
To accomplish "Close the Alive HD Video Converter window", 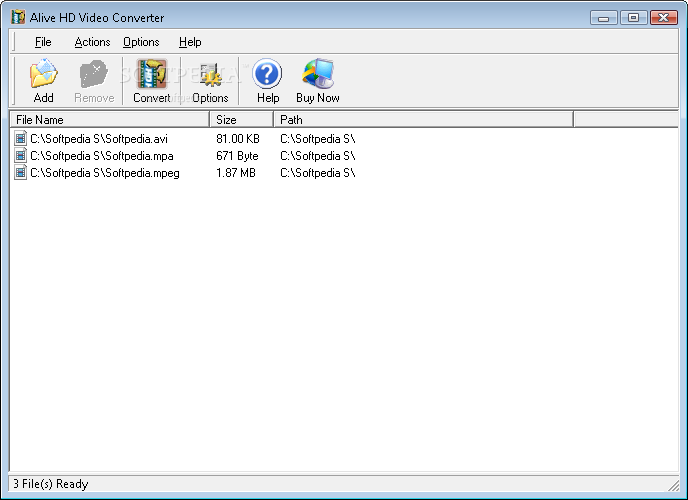I will coord(663,18).
